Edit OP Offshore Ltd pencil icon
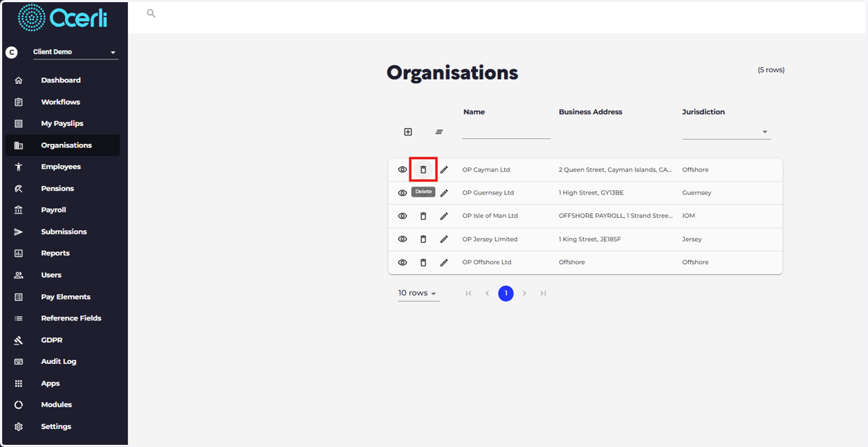868x447 pixels. [444, 263]
